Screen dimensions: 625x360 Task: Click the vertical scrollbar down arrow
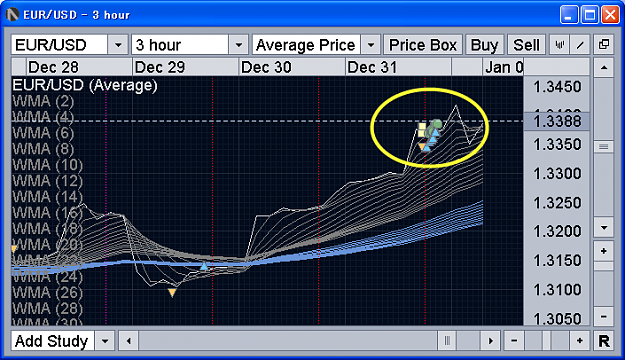tap(603, 228)
